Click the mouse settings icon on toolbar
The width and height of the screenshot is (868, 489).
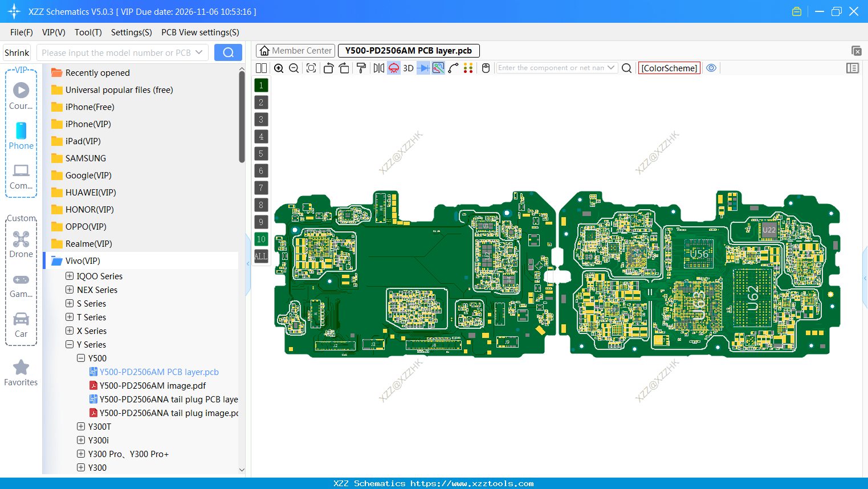coord(485,68)
